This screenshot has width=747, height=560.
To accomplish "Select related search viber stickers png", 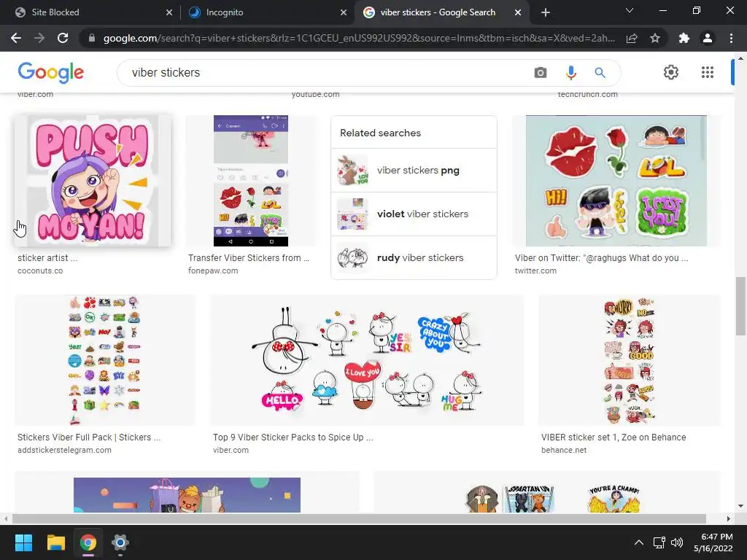I will (x=414, y=171).
